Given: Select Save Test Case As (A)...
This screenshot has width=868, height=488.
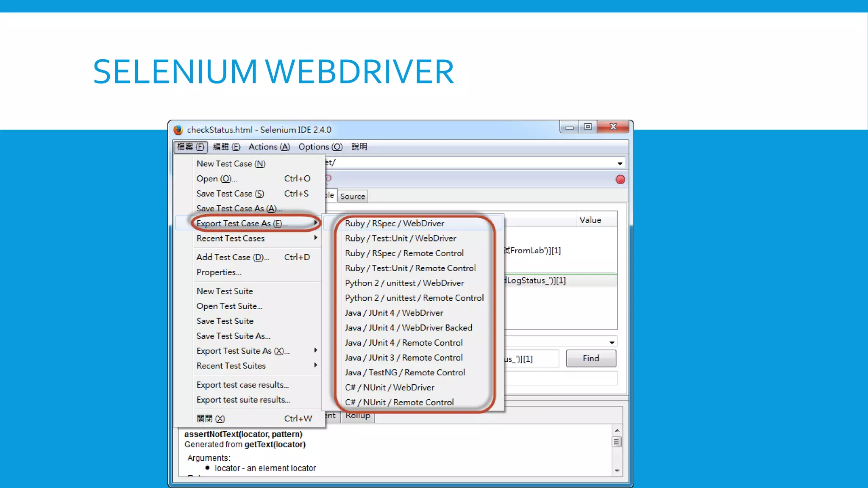Looking at the screenshot, I should (x=249, y=208).
